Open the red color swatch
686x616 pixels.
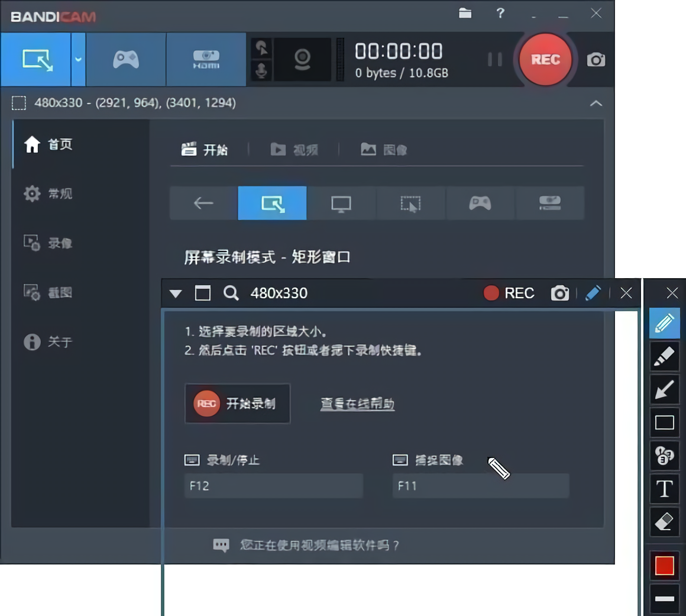[664, 566]
